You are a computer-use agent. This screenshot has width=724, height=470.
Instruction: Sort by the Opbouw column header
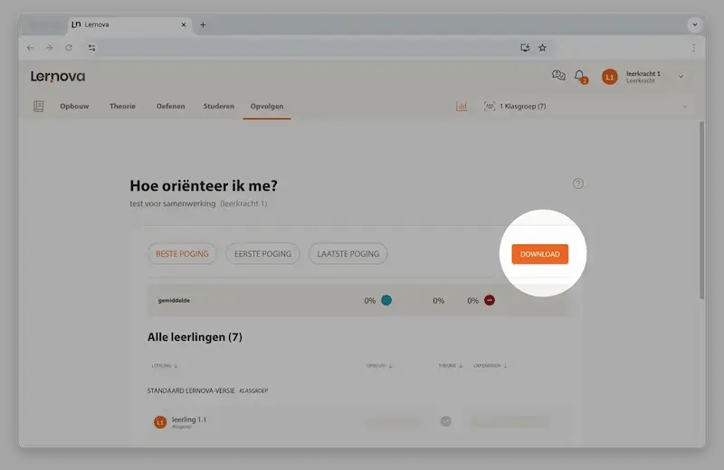[x=379, y=365]
